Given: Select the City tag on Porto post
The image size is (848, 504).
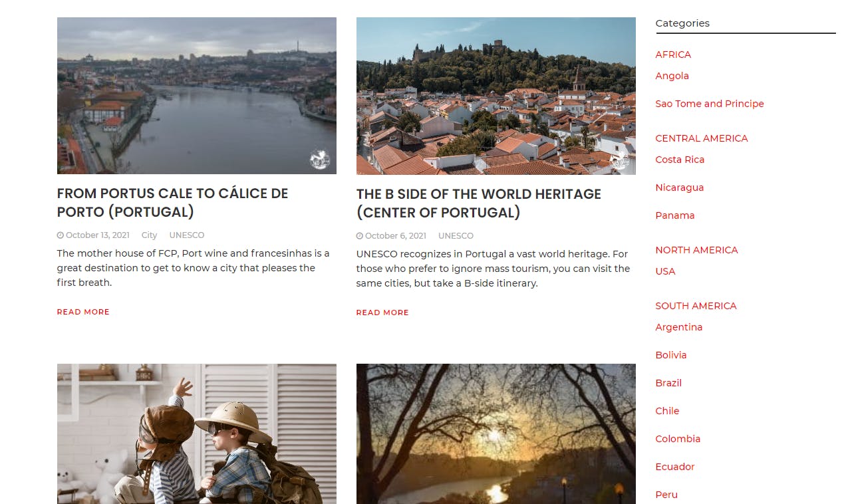Looking at the screenshot, I should (x=149, y=235).
